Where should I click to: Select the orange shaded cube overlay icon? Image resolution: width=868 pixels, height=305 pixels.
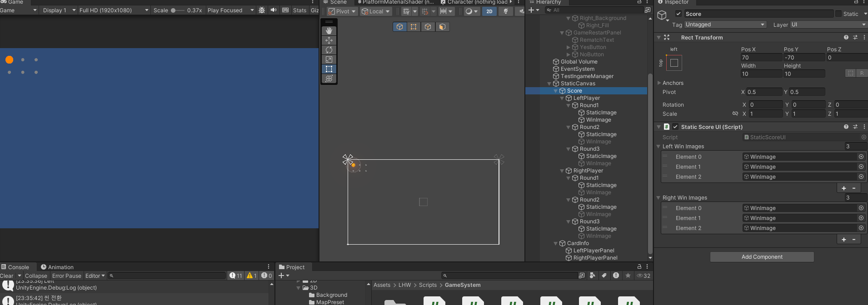click(442, 27)
